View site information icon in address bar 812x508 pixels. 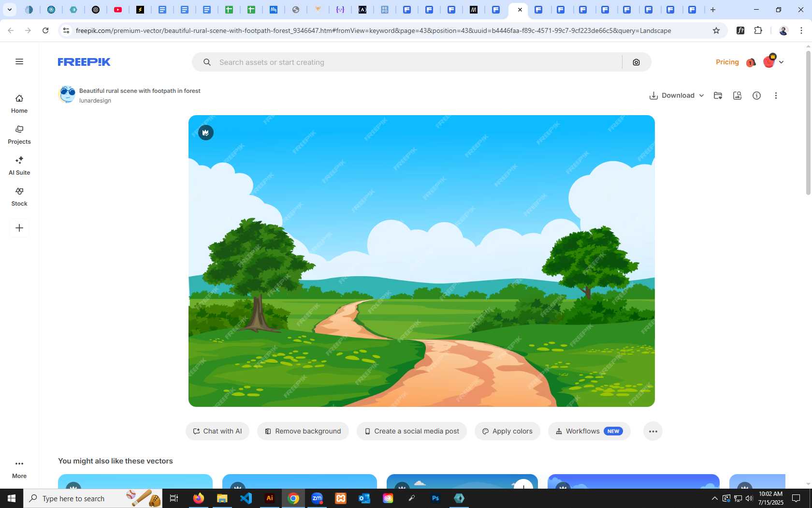click(66, 30)
